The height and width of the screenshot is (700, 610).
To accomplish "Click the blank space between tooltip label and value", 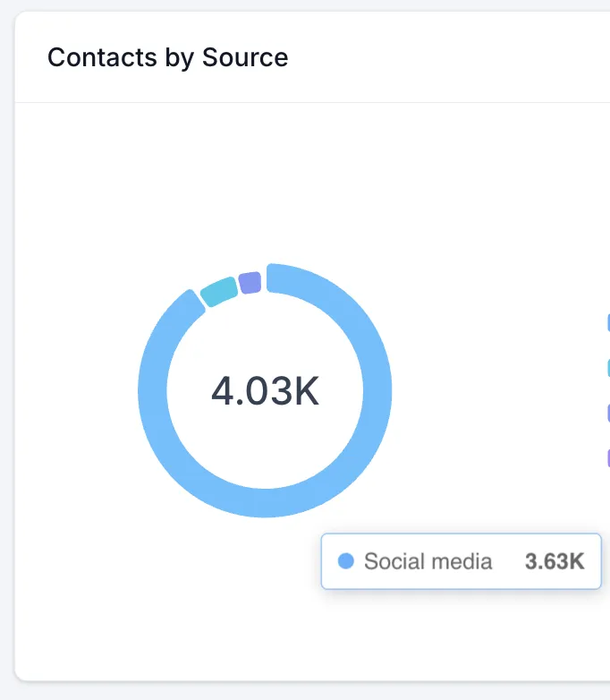I will click(508, 561).
